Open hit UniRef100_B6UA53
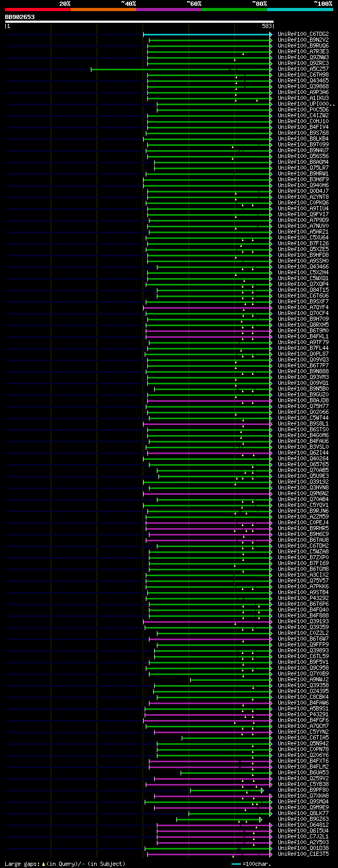338x868 pixels. (303, 772)
